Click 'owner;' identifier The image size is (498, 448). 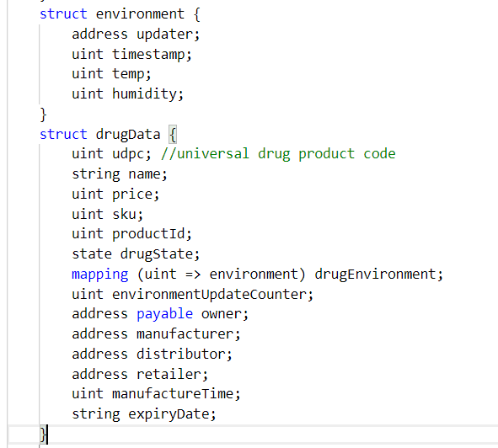(225, 314)
